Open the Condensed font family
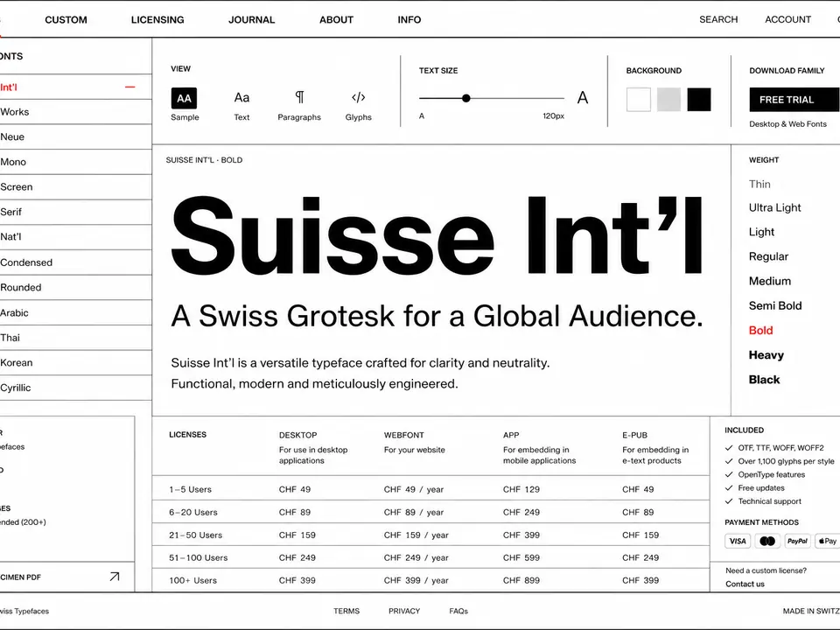 [x=73, y=262]
